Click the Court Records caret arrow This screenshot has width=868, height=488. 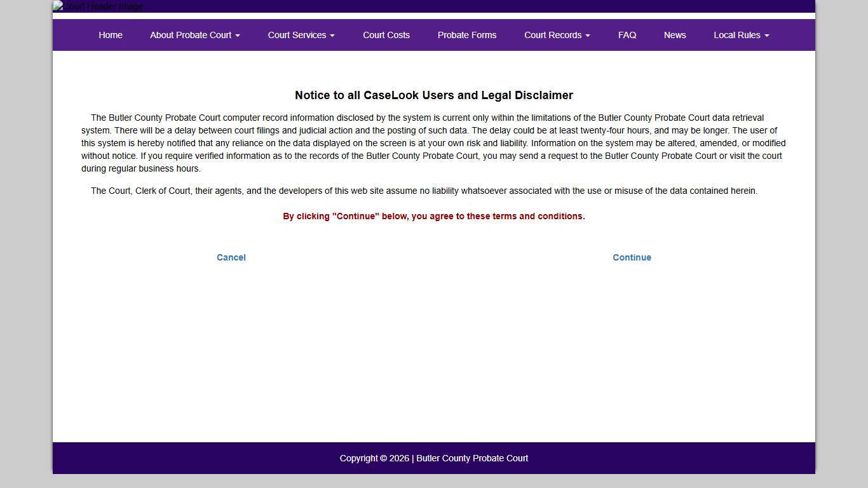(x=588, y=35)
